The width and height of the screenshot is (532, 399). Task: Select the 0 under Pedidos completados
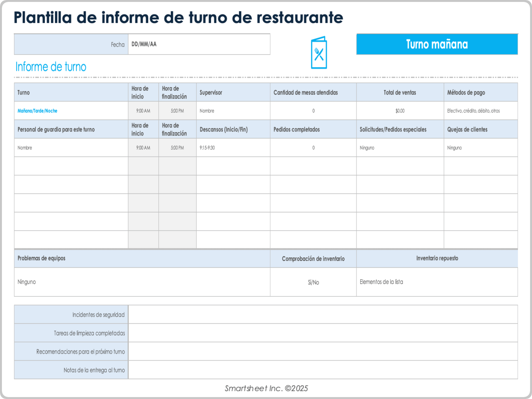pos(313,148)
